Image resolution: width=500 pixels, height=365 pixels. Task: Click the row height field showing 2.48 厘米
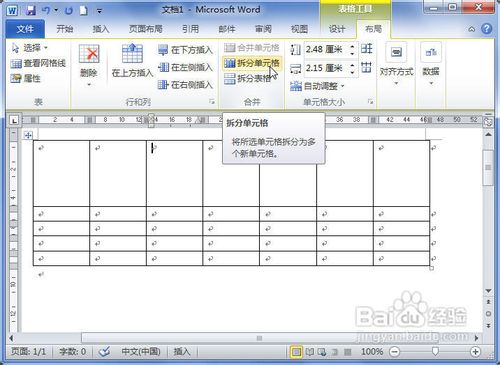326,50
